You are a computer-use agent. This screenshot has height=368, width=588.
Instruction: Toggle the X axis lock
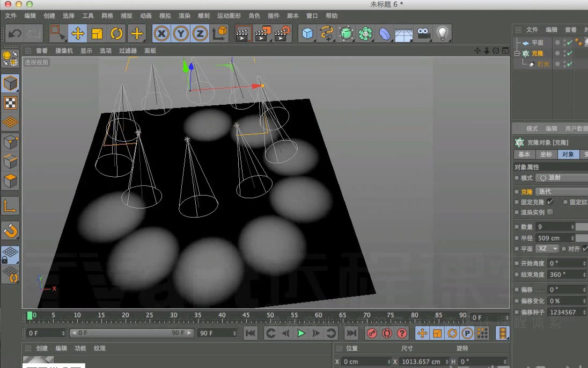(x=161, y=34)
